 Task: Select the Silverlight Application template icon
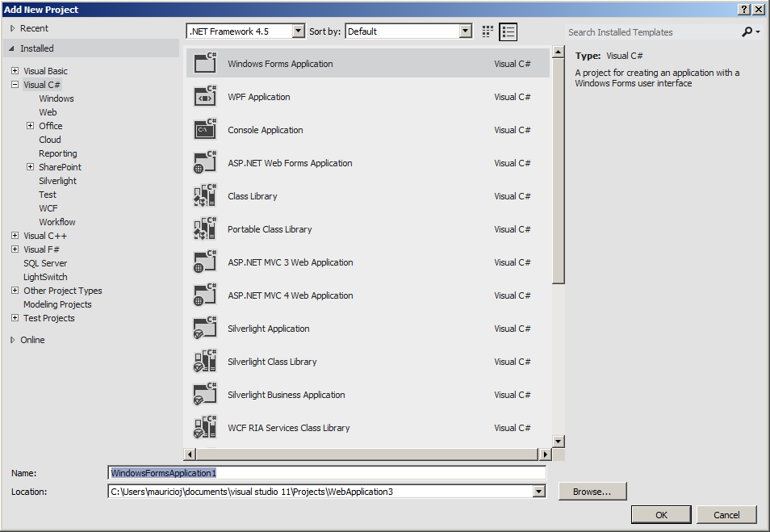(204, 328)
